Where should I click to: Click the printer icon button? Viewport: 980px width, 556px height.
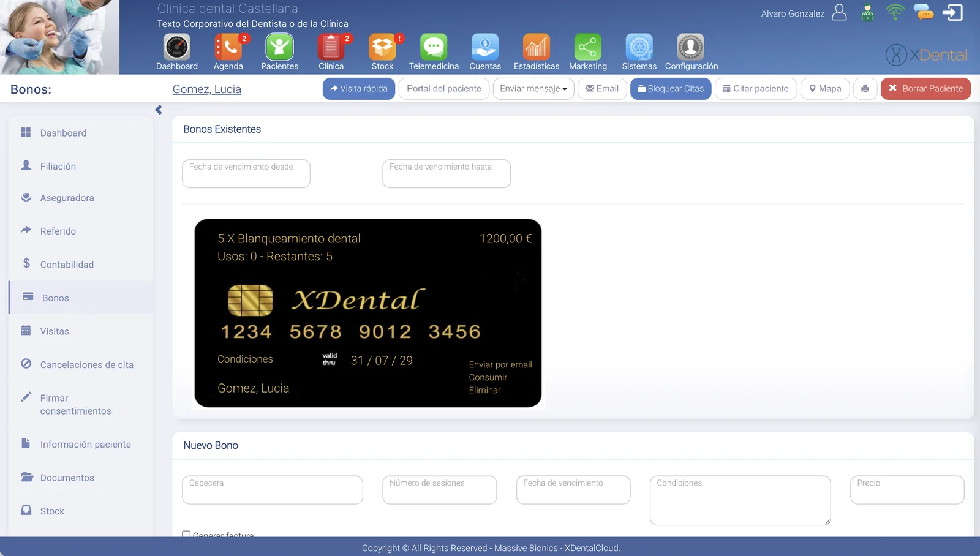865,89
